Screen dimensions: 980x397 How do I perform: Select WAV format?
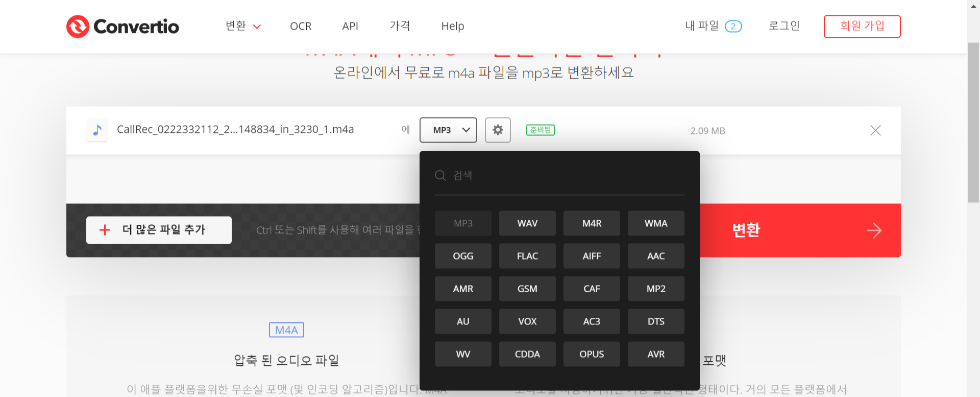point(527,223)
